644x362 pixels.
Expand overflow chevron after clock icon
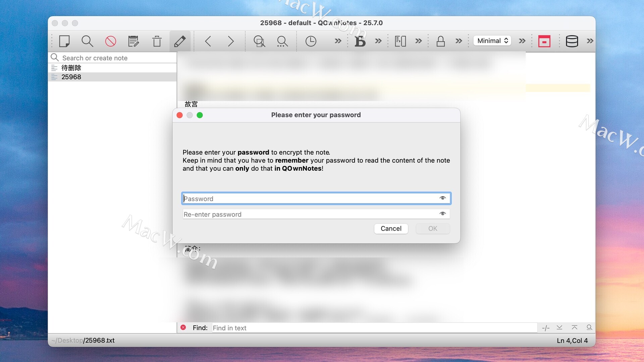(x=338, y=41)
